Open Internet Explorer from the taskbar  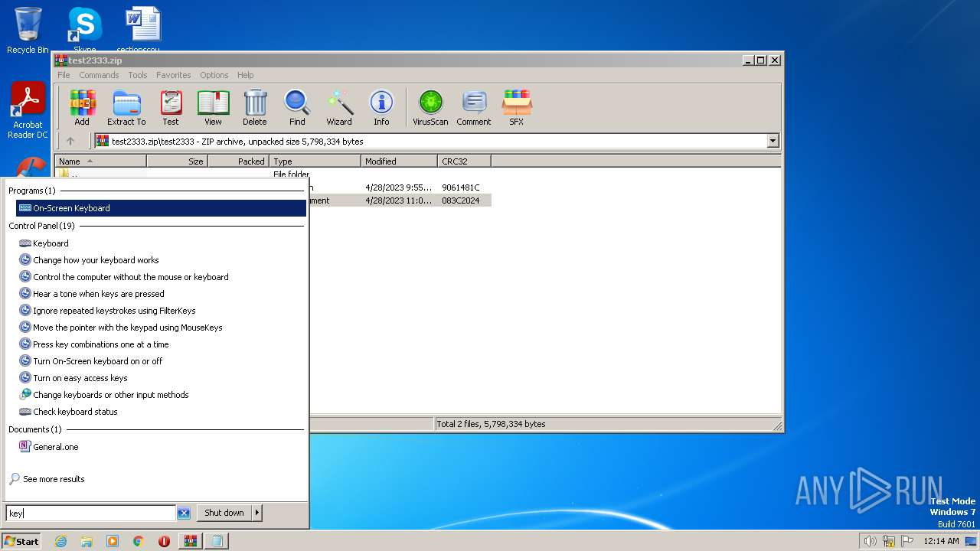tap(60, 541)
